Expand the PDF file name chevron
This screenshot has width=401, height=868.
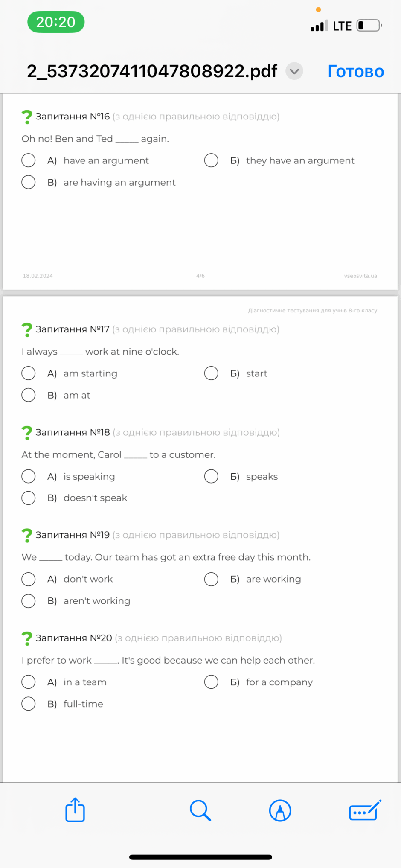(x=294, y=71)
